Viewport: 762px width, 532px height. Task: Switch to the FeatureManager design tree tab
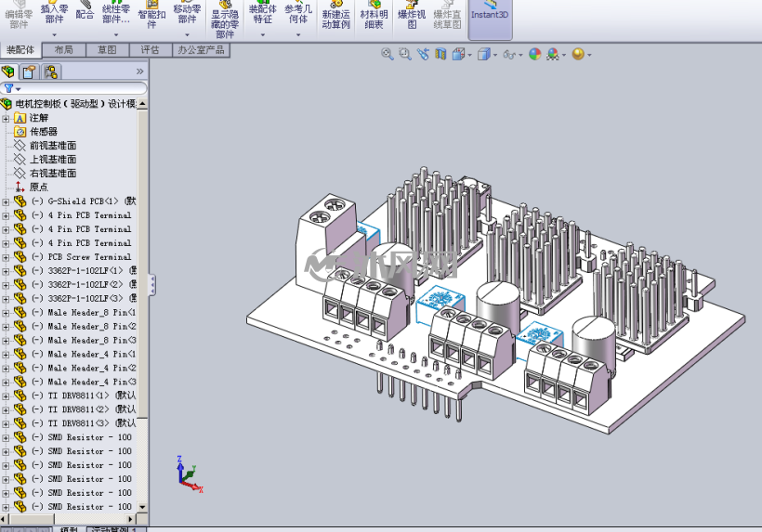[x=8, y=71]
